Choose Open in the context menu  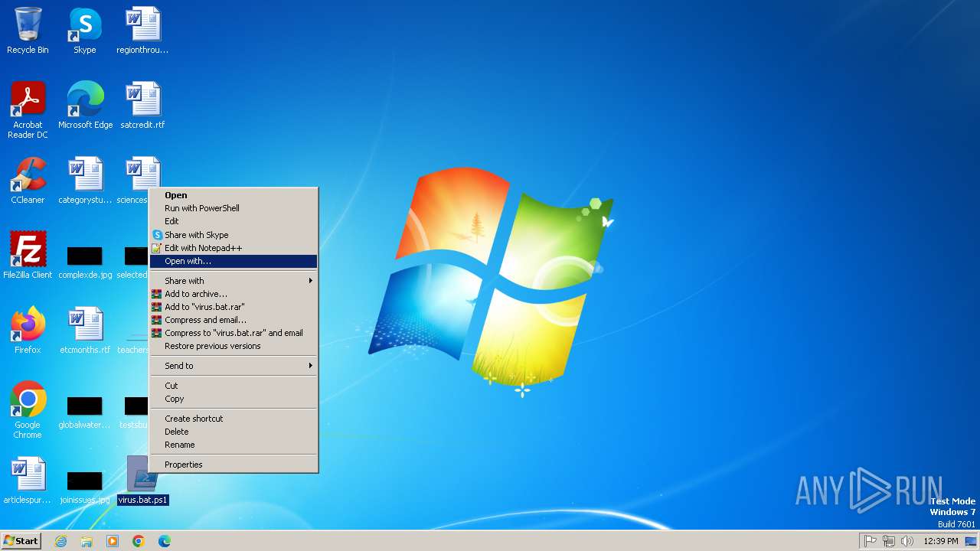(x=234, y=195)
